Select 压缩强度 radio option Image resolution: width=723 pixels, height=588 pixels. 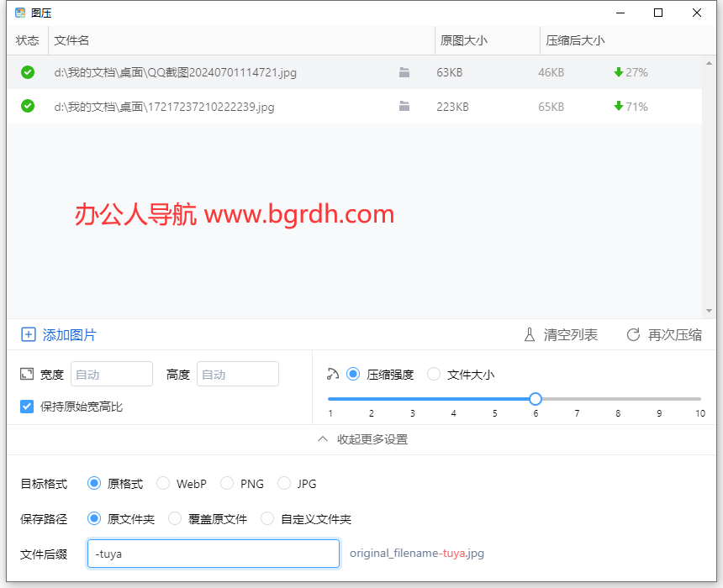click(353, 374)
